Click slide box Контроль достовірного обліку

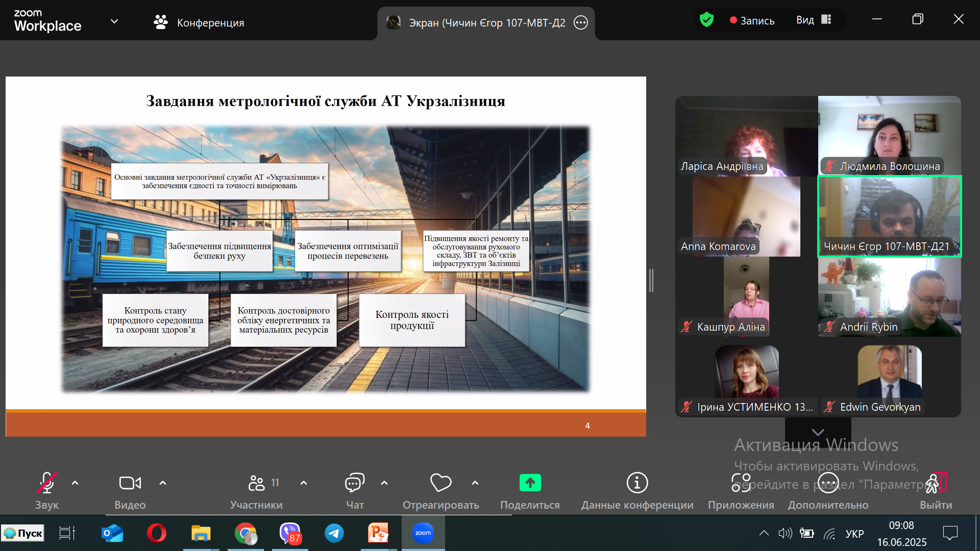click(x=283, y=320)
